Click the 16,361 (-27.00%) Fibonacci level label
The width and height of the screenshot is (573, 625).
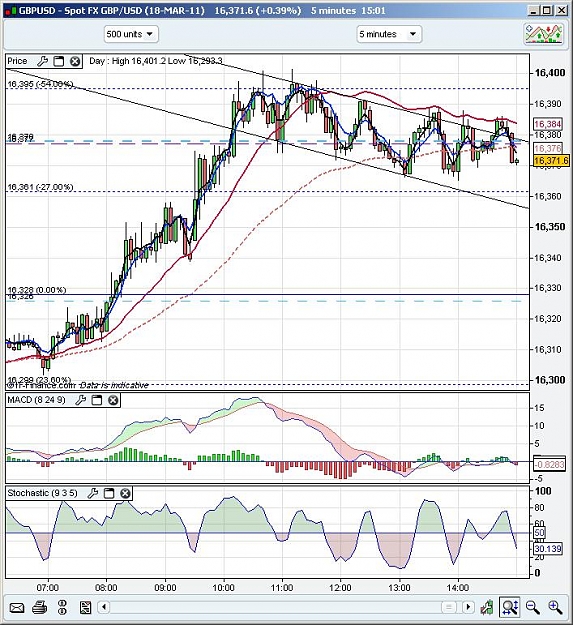click(40, 187)
